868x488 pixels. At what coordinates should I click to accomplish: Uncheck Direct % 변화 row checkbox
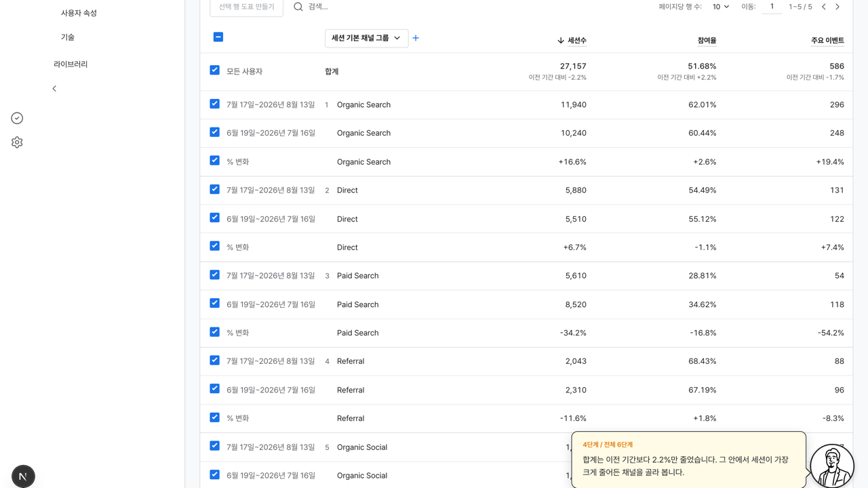pyautogui.click(x=215, y=246)
